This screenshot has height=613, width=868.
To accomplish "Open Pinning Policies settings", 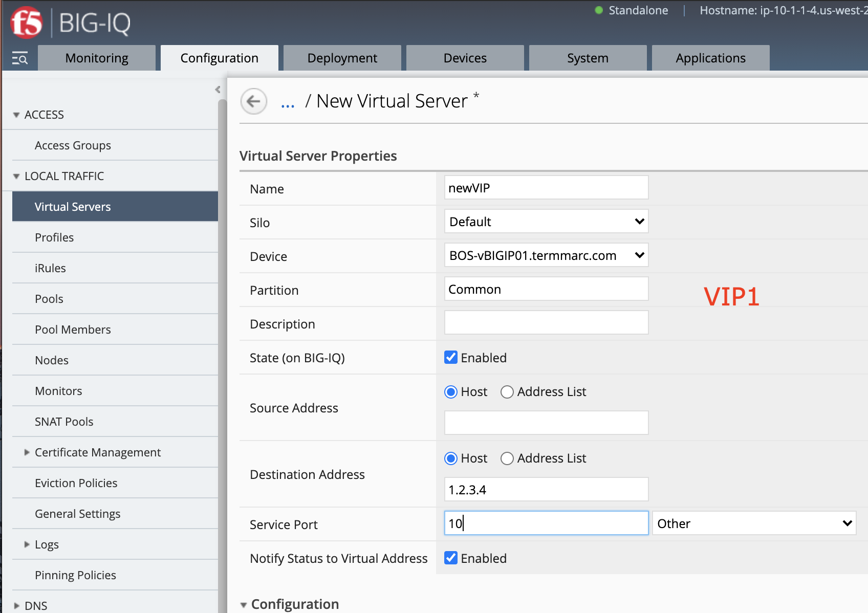I will pyautogui.click(x=75, y=575).
